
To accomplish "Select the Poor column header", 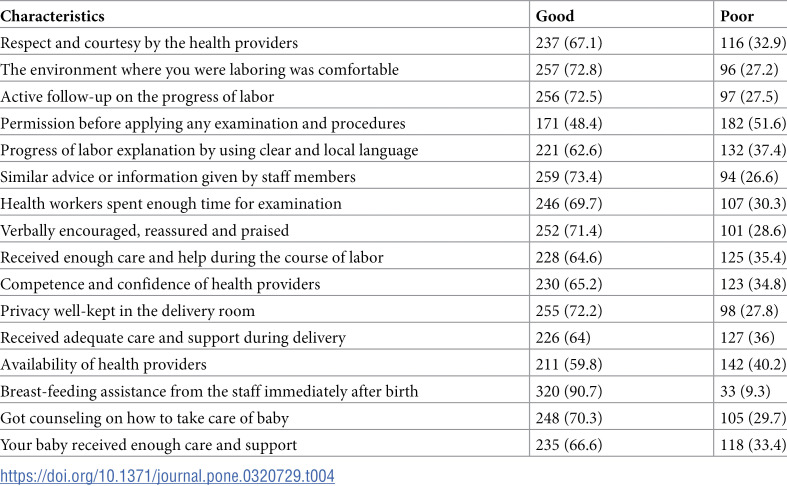I will coord(737,16).
